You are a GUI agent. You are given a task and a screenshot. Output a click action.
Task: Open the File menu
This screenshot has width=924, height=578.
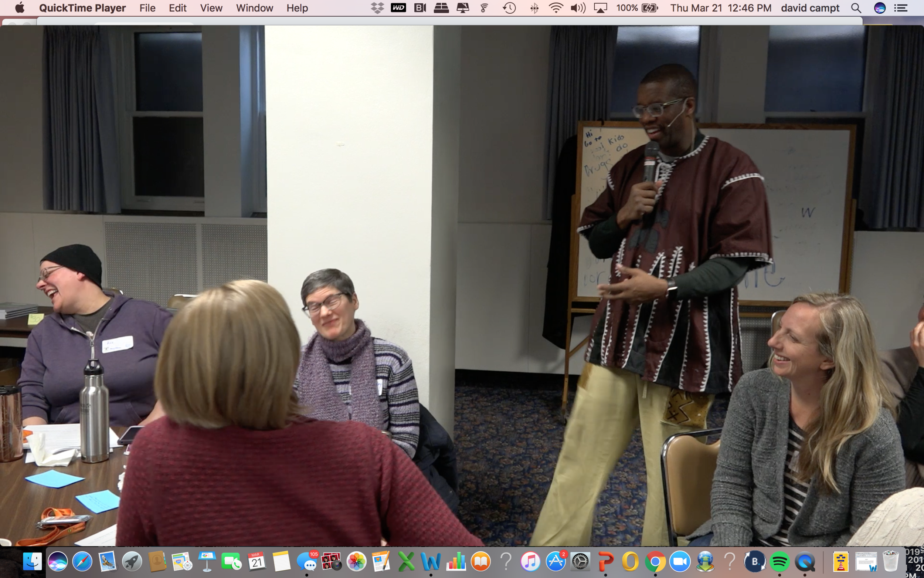(147, 8)
